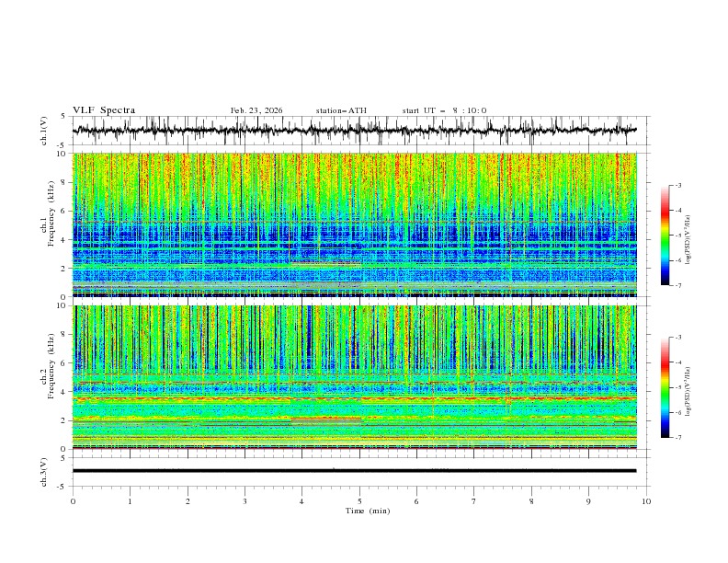The width and height of the screenshot is (728, 563).
Task: Click the "-3" tick on ch.2 colorbar
Action: (x=678, y=338)
